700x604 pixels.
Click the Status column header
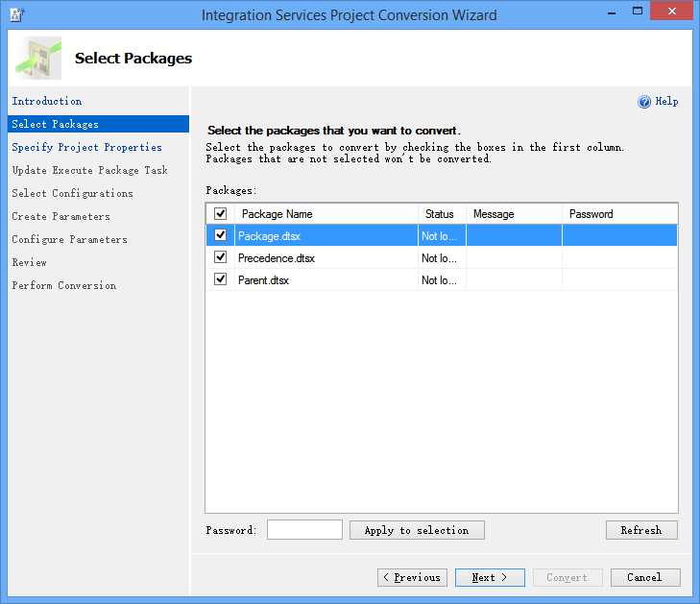pyautogui.click(x=441, y=214)
